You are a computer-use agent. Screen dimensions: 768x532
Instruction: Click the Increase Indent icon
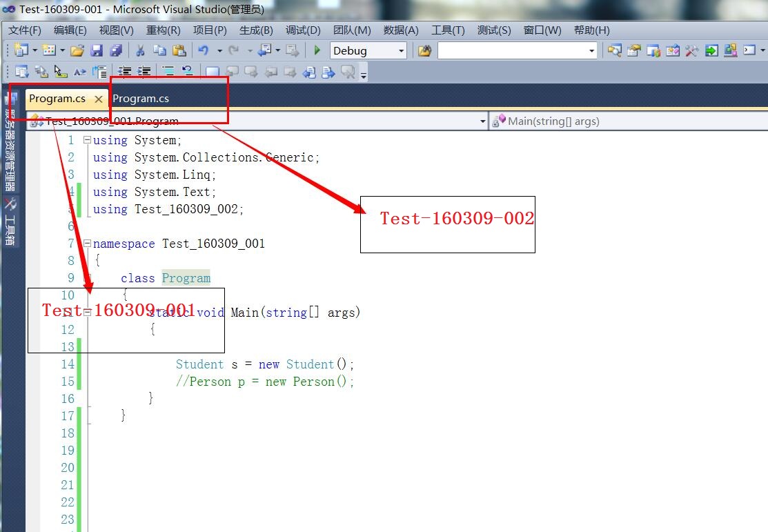coord(144,72)
